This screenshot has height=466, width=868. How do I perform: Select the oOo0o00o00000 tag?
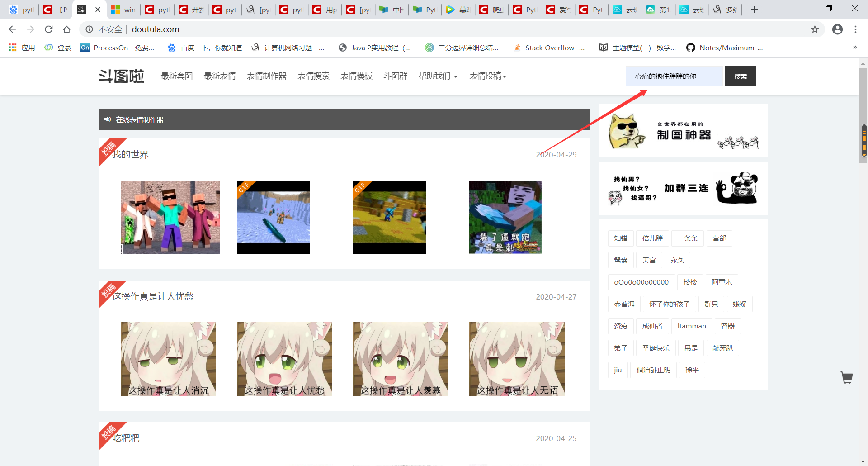(641, 282)
